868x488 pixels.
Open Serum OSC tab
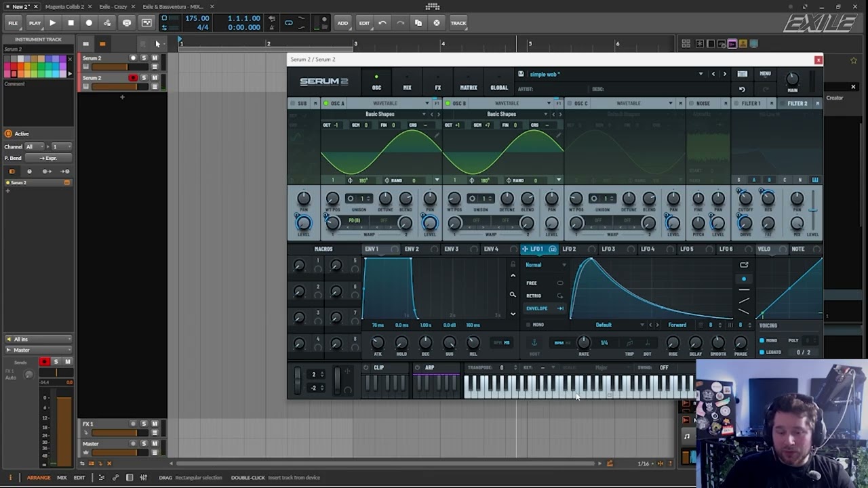point(376,83)
